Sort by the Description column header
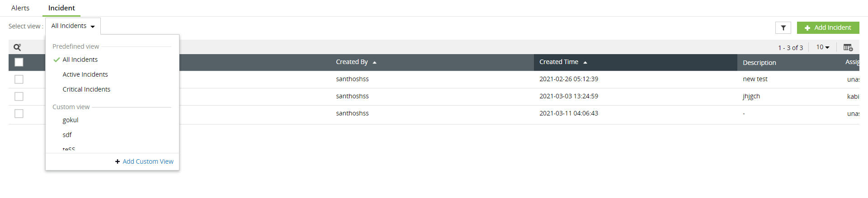The height and width of the screenshot is (198, 868). click(759, 63)
